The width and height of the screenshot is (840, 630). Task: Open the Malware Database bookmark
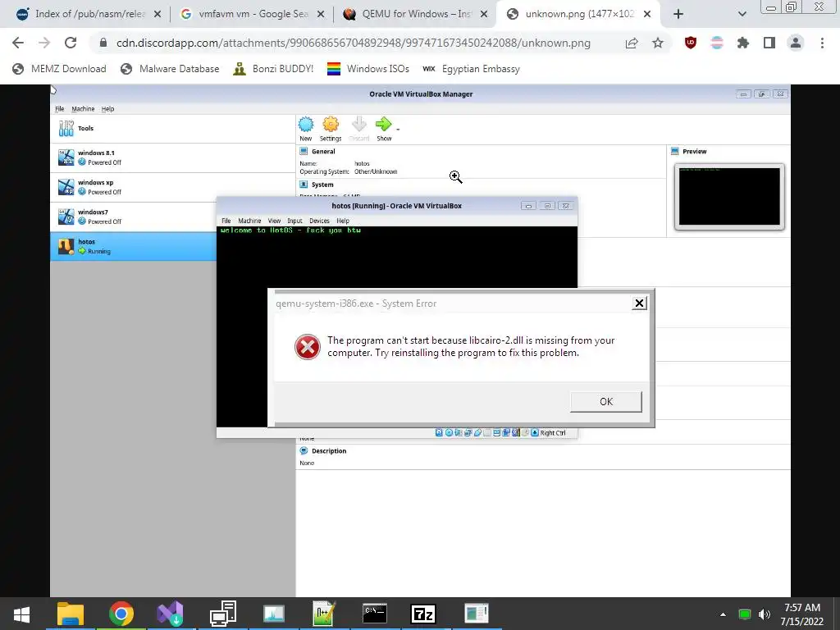point(170,69)
